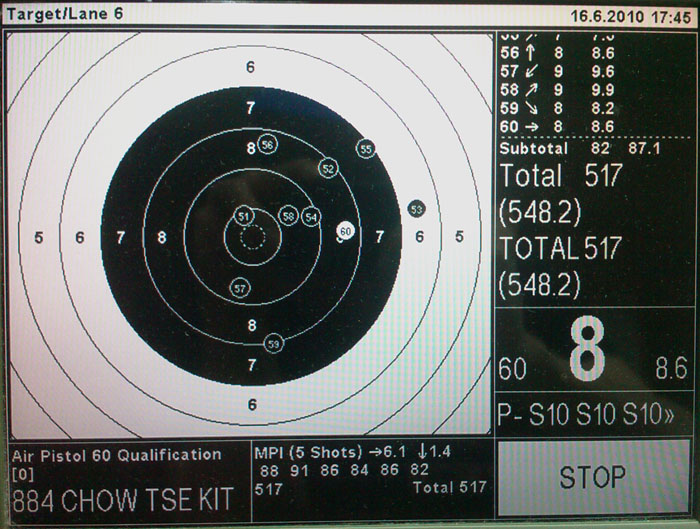Click the Subtotal 82 87.1 line
The height and width of the screenshot is (529, 700).
580,148
